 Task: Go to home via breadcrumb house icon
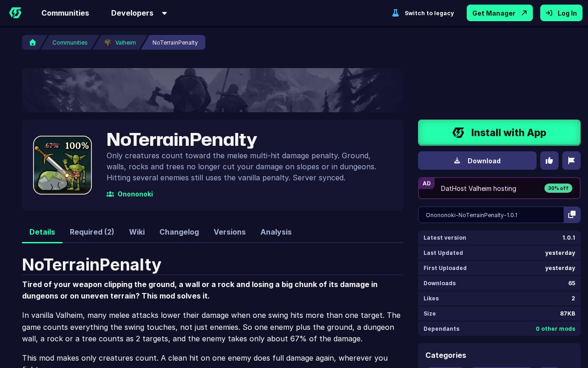coord(33,42)
